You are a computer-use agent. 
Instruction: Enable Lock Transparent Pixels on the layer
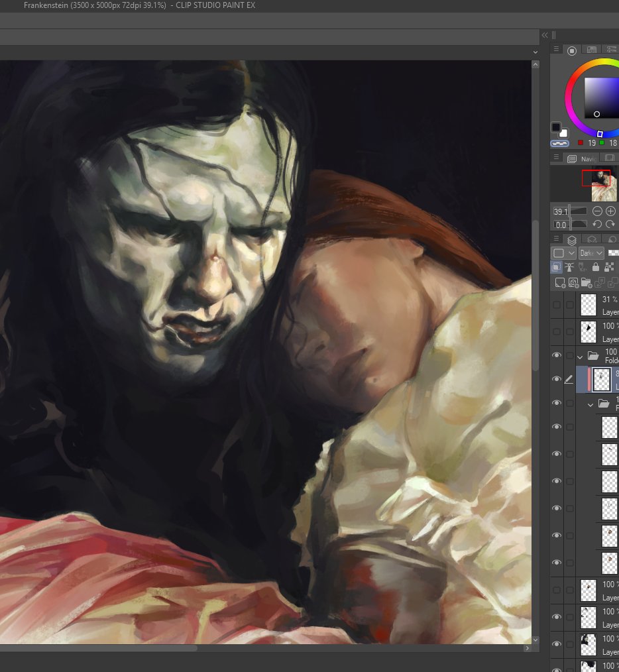click(608, 266)
